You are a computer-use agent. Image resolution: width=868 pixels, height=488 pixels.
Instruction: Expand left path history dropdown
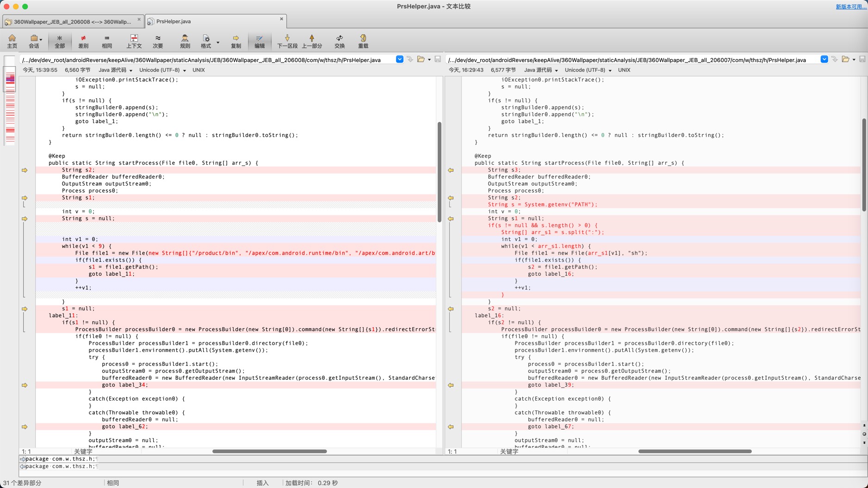tap(399, 59)
